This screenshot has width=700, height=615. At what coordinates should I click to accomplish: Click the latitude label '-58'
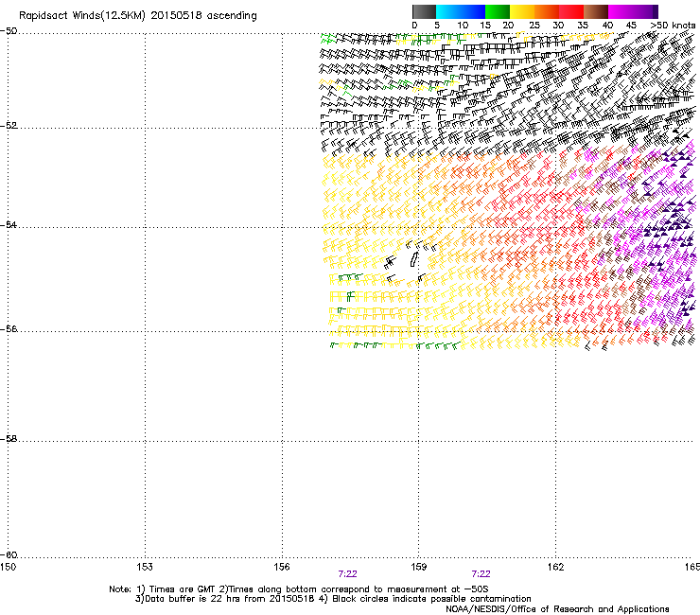click(x=9, y=439)
